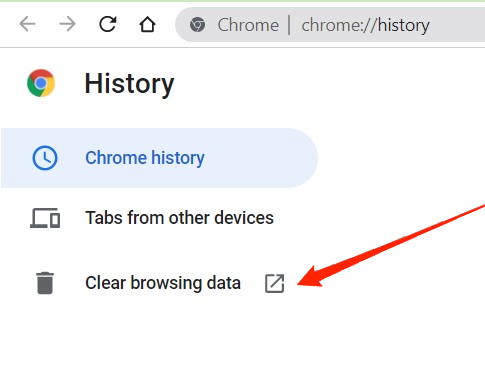Click the devices icon for synced tabs

point(45,218)
